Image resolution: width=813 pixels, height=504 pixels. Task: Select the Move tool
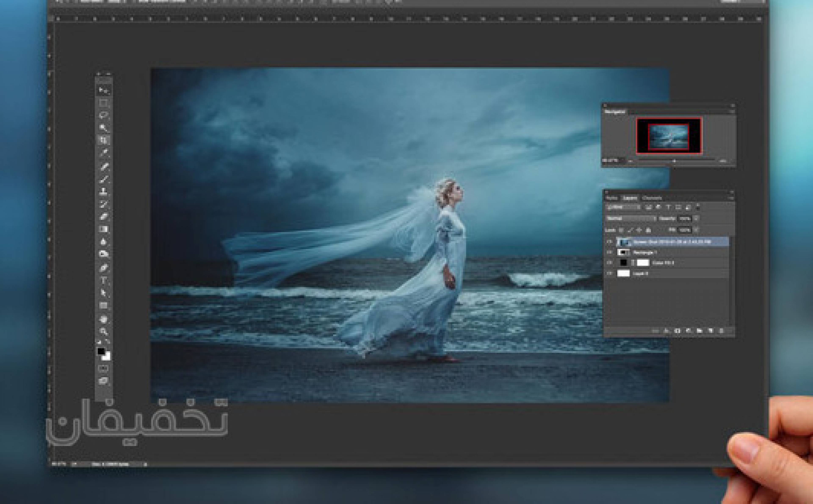[104, 90]
